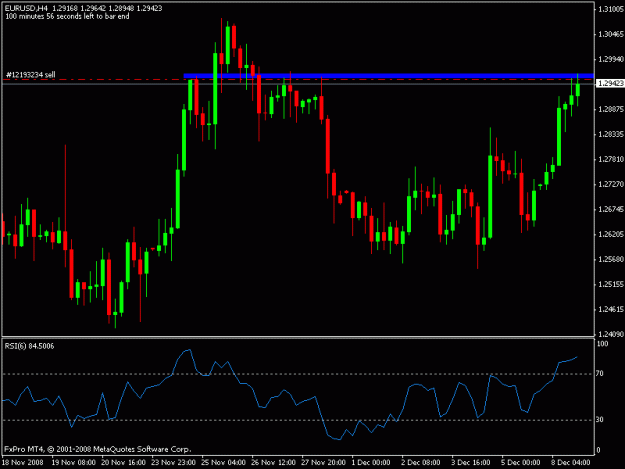The width and height of the screenshot is (625, 469).
Task: Click price scale value 1.28875
Action: [611, 109]
